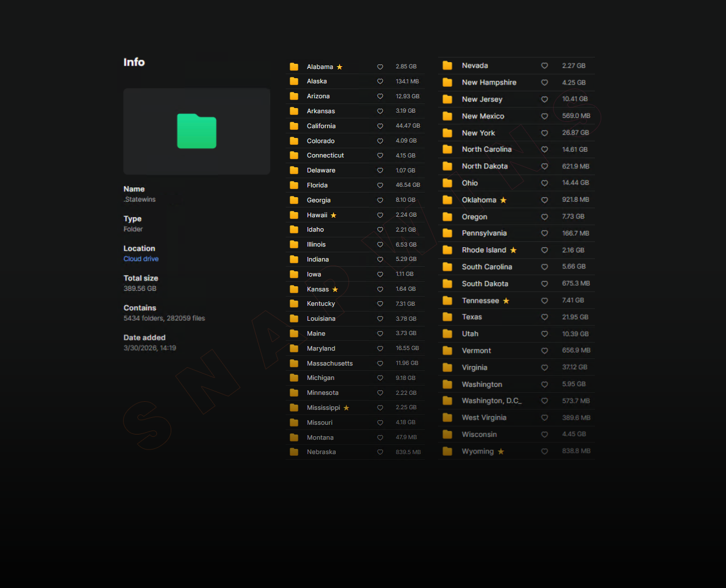726x588 pixels.
Task: Toggle the heart icon for Nevada
Action: [x=544, y=66]
